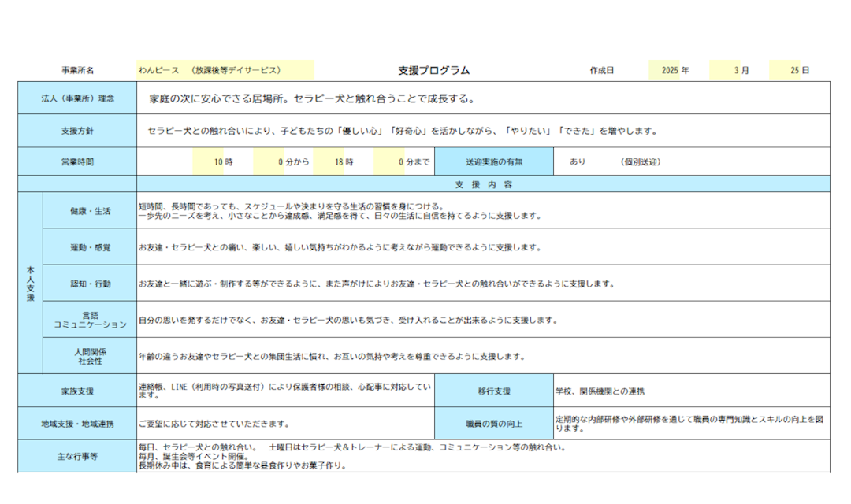Select the 主な行事等 header cell
The height and width of the screenshot is (504, 851).
(x=77, y=456)
